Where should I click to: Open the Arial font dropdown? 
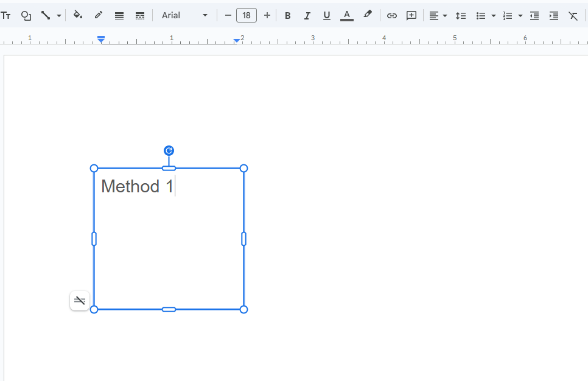(184, 16)
